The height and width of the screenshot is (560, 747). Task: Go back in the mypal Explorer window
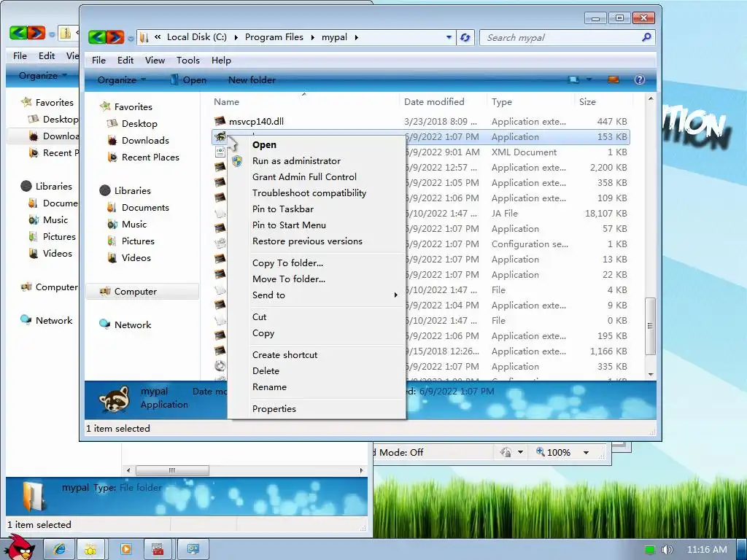click(x=97, y=37)
